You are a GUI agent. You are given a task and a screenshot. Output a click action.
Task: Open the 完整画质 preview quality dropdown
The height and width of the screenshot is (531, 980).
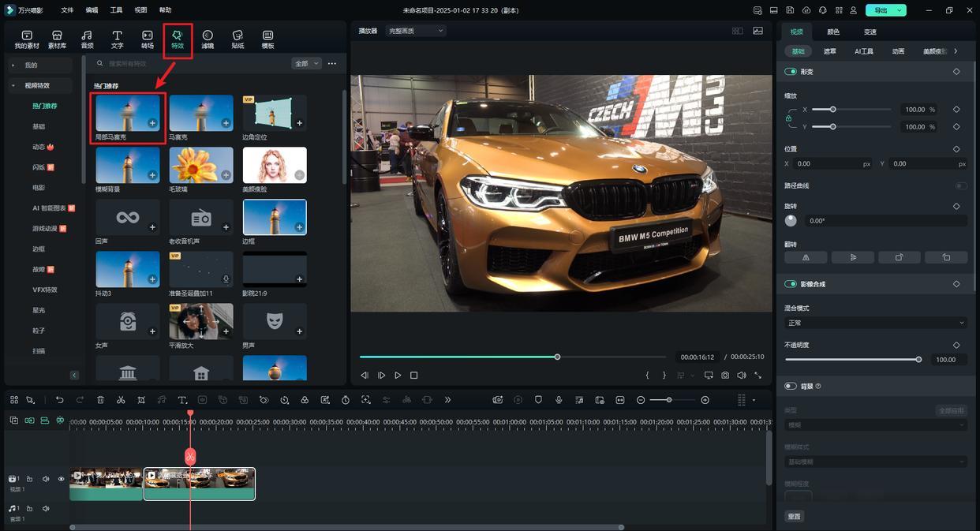pyautogui.click(x=416, y=31)
